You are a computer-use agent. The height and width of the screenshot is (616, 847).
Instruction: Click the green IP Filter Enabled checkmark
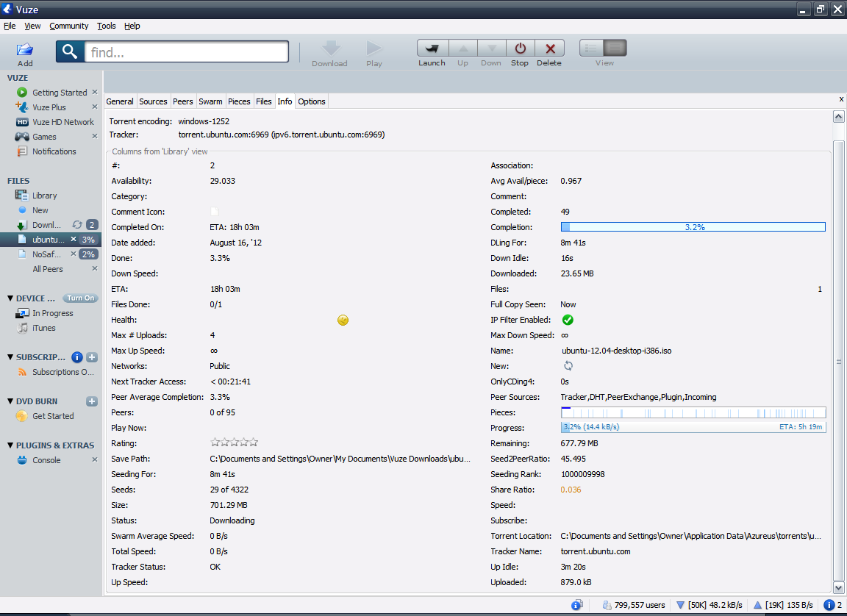coord(568,320)
